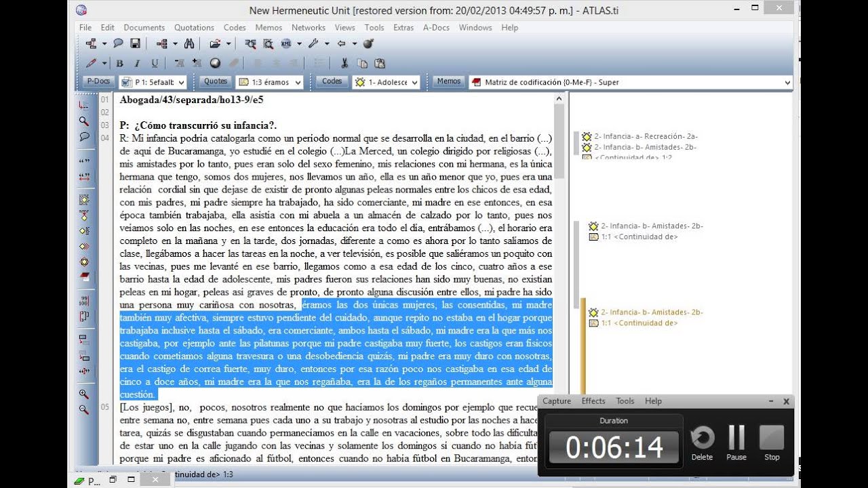Open the memos dropdown 'Matriz de codificación'

click(x=631, y=82)
